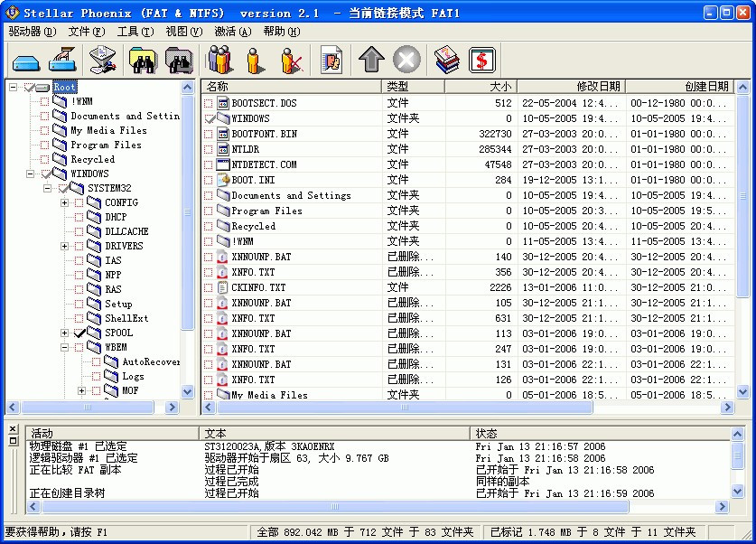This screenshot has width=756, height=544.
Task: Uncheck the WINDOWS folder checkbox in file list
Action: coord(210,118)
